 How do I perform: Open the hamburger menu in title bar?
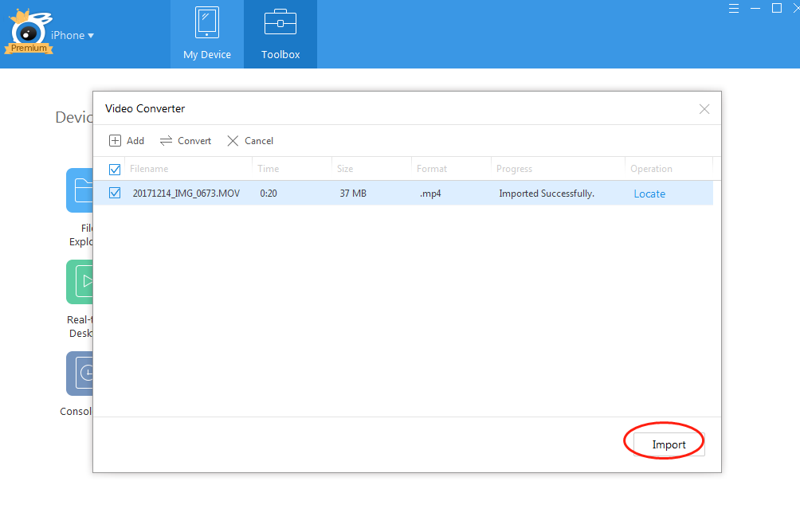coord(734,8)
